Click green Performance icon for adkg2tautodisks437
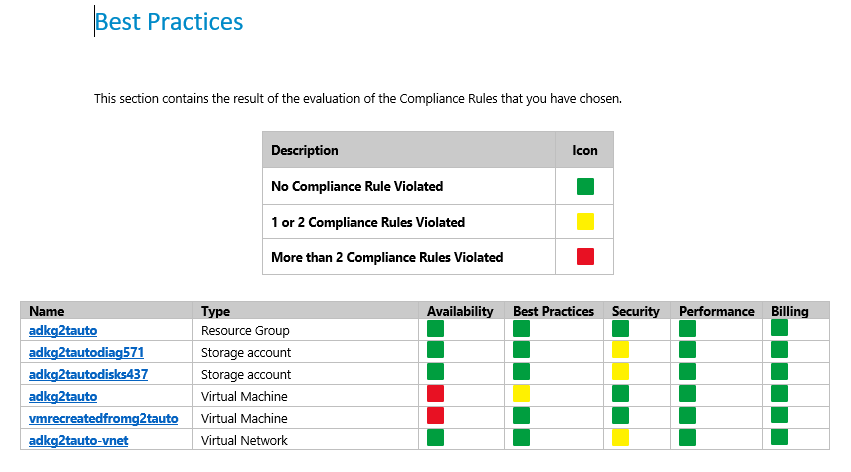Viewport: 851px width, 472px height. [x=687, y=372]
